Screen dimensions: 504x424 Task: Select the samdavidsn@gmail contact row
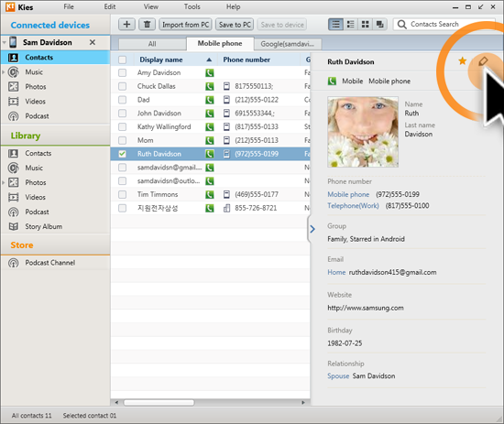pos(210,168)
